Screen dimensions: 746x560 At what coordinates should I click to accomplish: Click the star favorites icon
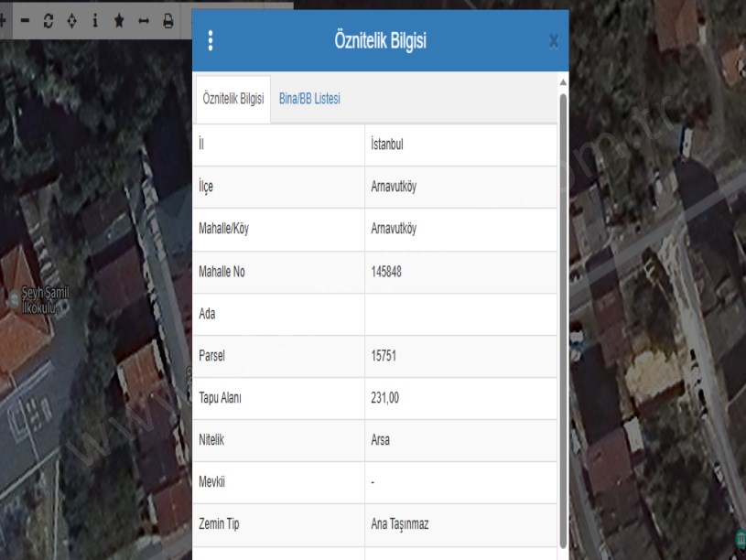coord(119,20)
